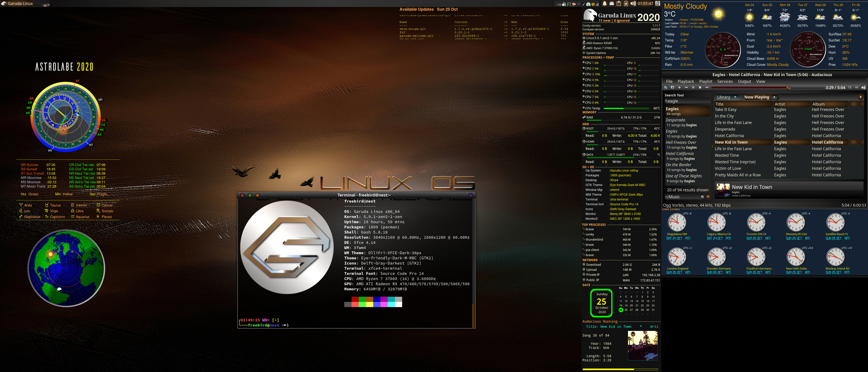
Task: Toggle the Search Tool magnifier button
Action: (x=666, y=88)
